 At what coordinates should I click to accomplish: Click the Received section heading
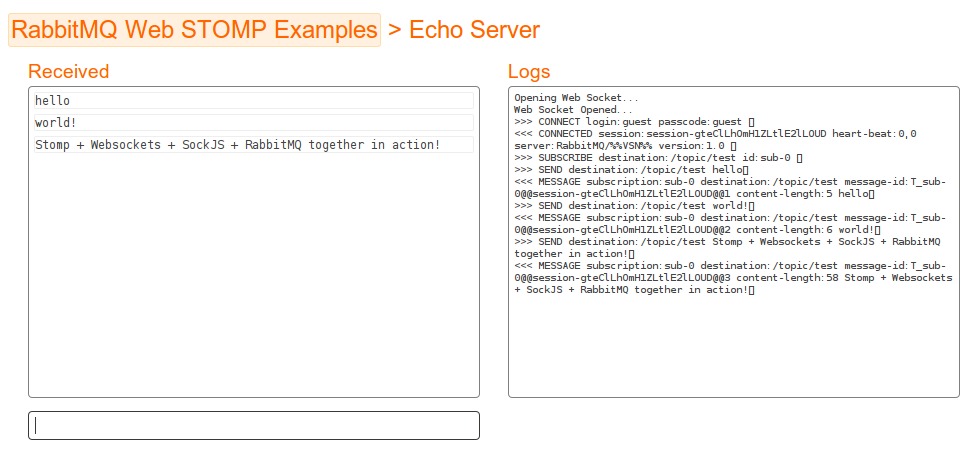[x=69, y=72]
